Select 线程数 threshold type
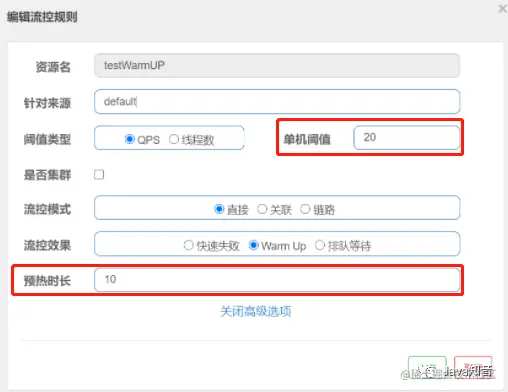 click(x=174, y=139)
